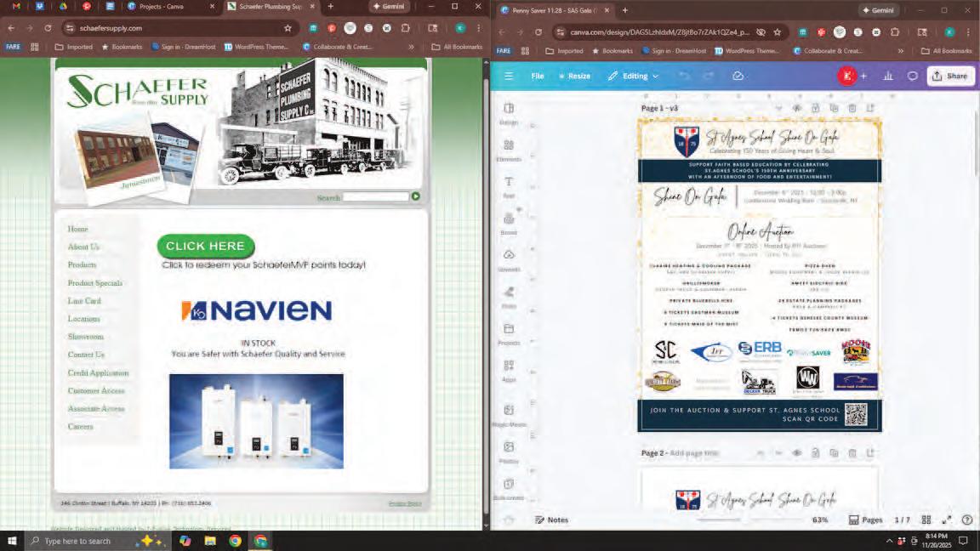Viewport: 980px width, 551px height.
Task: Open the Credit Application link
Action: pyautogui.click(x=98, y=373)
